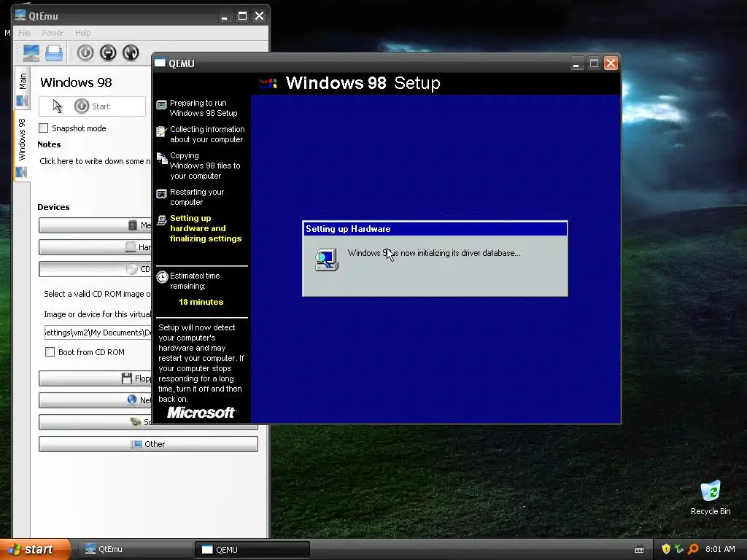
Task: Click the security shield tray icon
Action: coord(666,549)
